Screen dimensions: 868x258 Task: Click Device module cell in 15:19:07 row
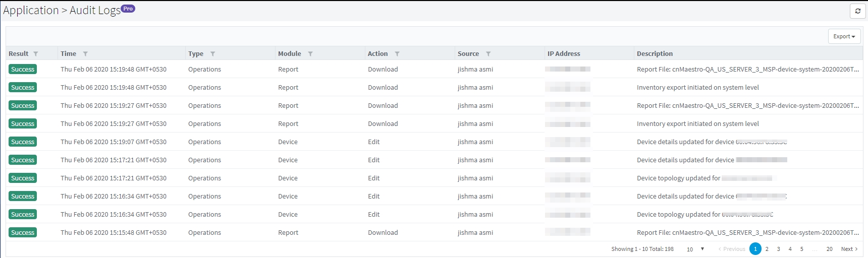(x=288, y=142)
